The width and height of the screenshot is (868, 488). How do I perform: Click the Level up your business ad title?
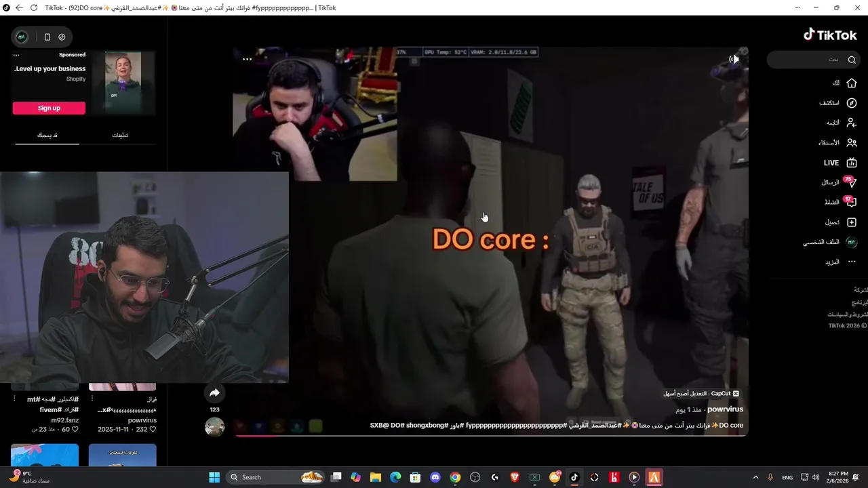click(x=50, y=68)
